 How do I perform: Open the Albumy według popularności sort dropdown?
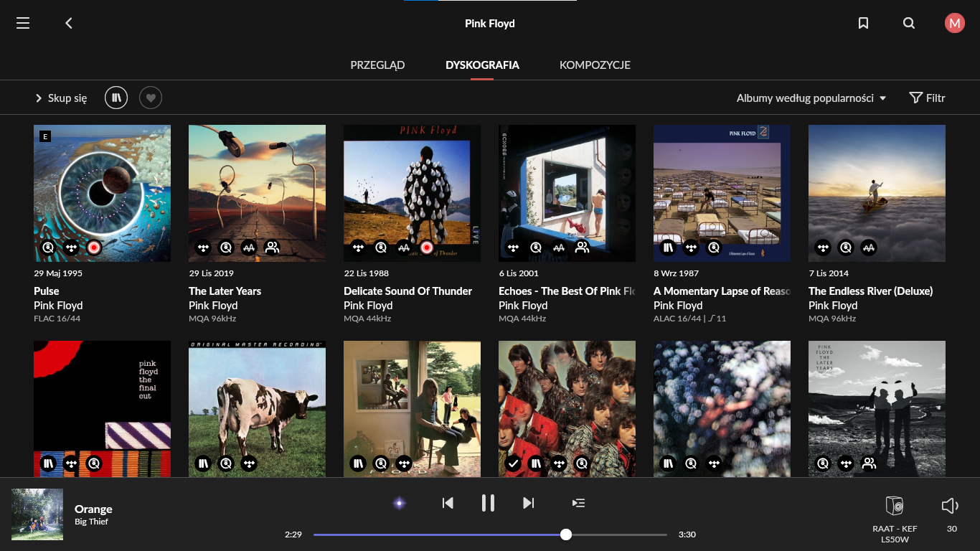tap(811, 98)
